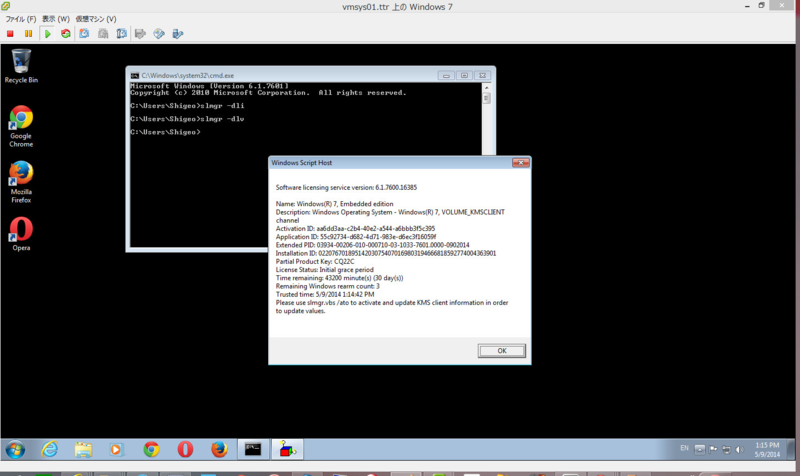Open the 仮想マシン (V) menu
800x476 pixels.
click(96, 19)
